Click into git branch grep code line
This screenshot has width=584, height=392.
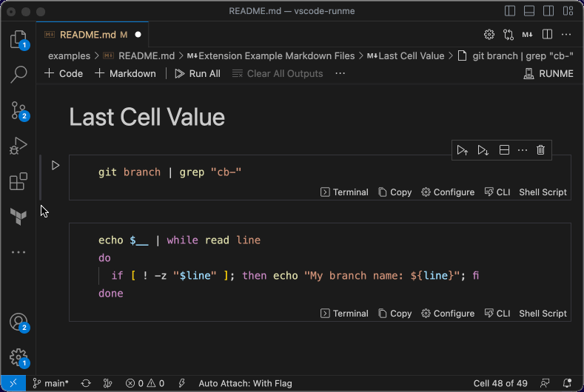tap(170, 172)
